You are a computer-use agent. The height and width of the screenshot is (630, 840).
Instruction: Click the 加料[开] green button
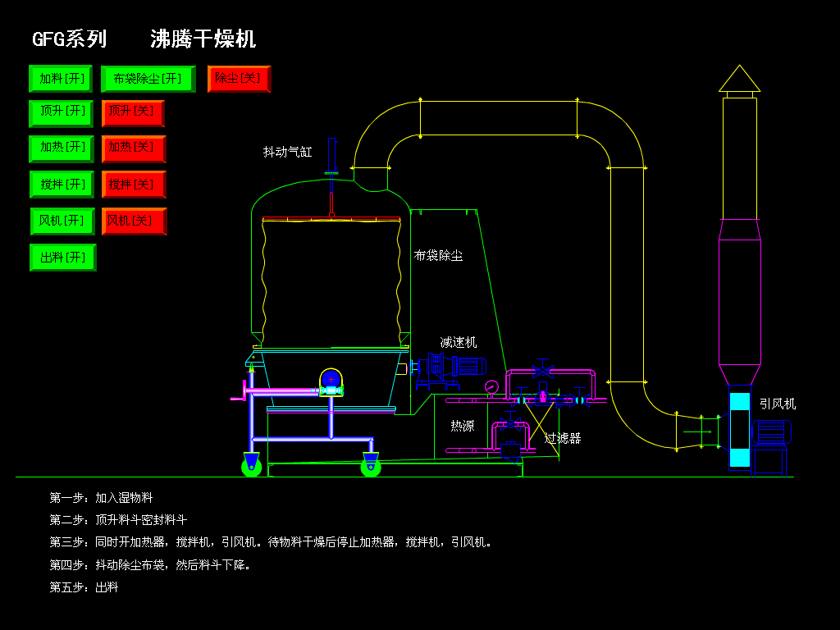[61, 79]
